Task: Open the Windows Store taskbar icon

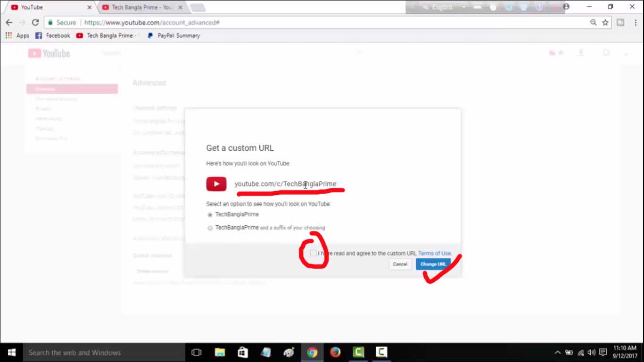Action: pos(243,352)
